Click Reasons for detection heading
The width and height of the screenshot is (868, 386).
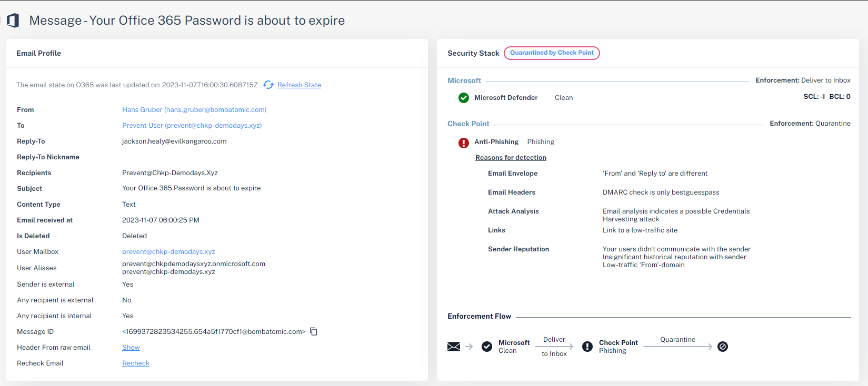(x=511, y=158)
